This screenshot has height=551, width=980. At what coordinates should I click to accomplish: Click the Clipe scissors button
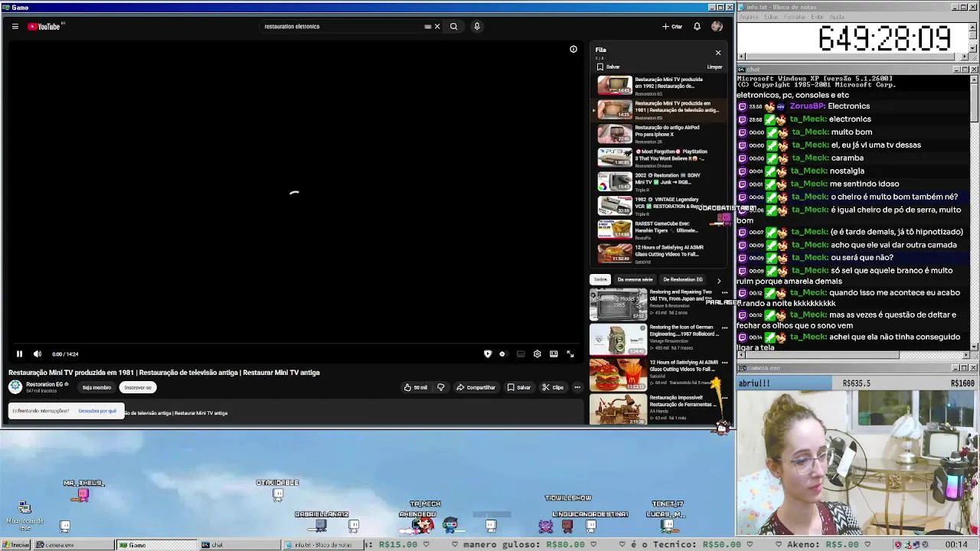[x=553, y=388]
